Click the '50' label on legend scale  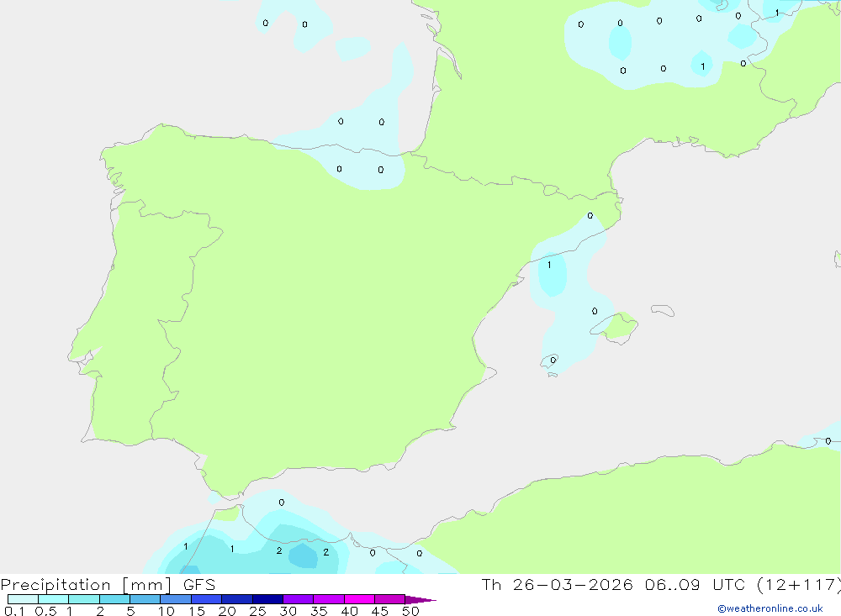click(x=410, y=611)
